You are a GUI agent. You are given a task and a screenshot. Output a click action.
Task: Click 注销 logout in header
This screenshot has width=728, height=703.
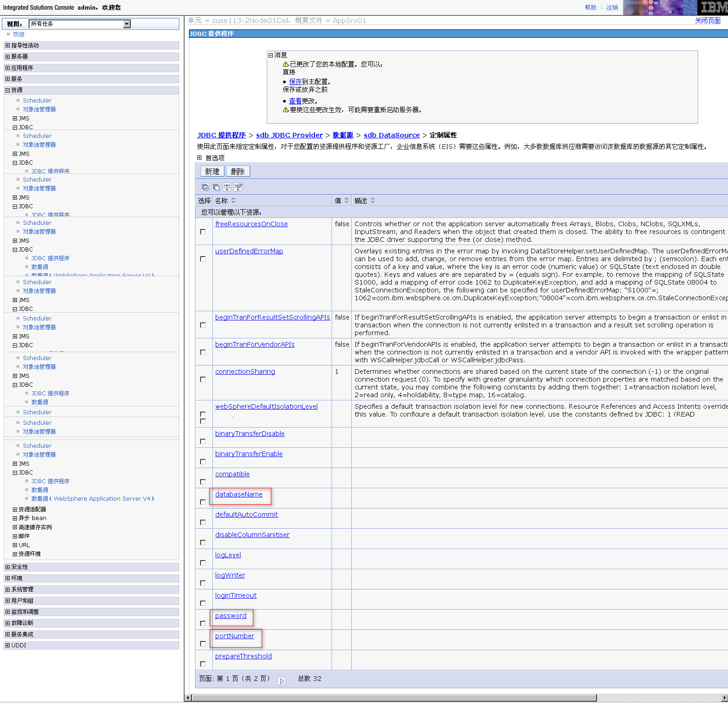click(612, 7)
